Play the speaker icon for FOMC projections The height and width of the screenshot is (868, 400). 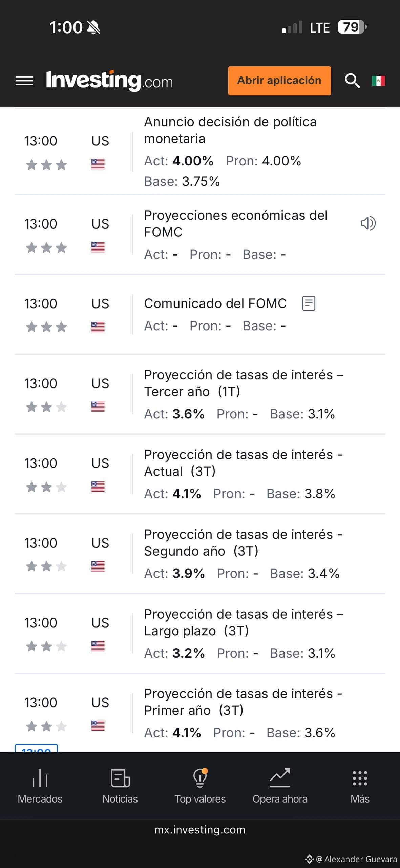(x=368, y=223)
